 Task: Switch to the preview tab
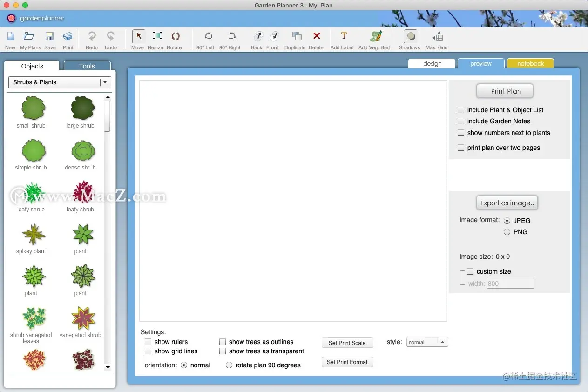(x=481, y=64)
